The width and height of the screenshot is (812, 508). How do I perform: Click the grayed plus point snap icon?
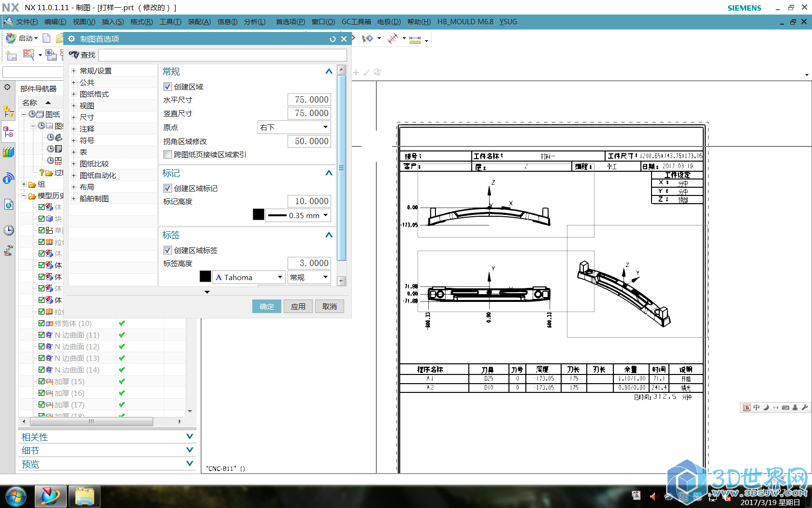pyautogui.click(x=356, y=72)
